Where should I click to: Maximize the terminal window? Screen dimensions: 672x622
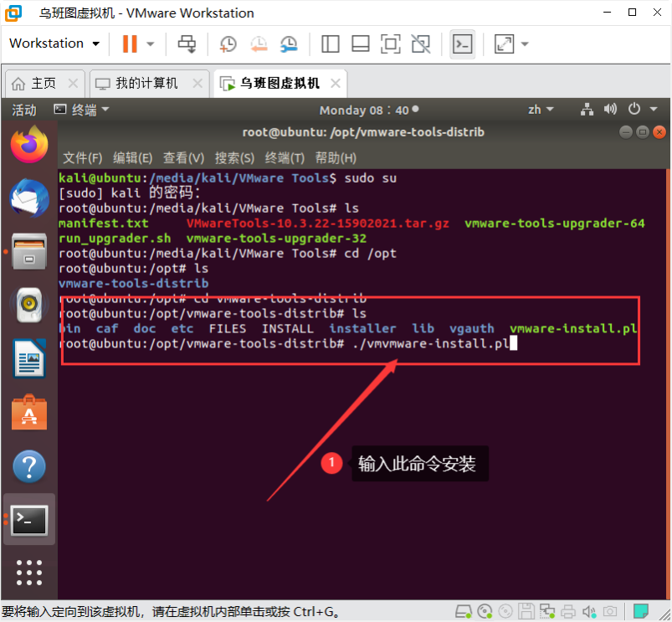click(643, 132)
